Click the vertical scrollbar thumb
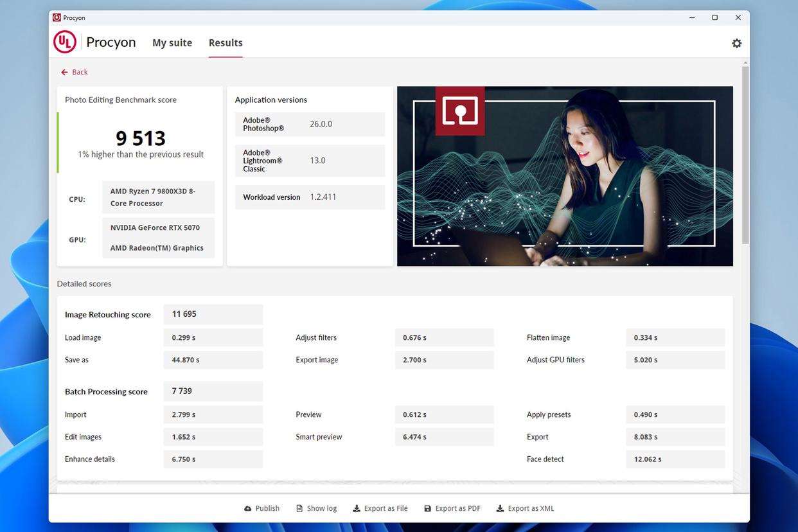Screen dimensions: 798x532 tap(745, 154)
